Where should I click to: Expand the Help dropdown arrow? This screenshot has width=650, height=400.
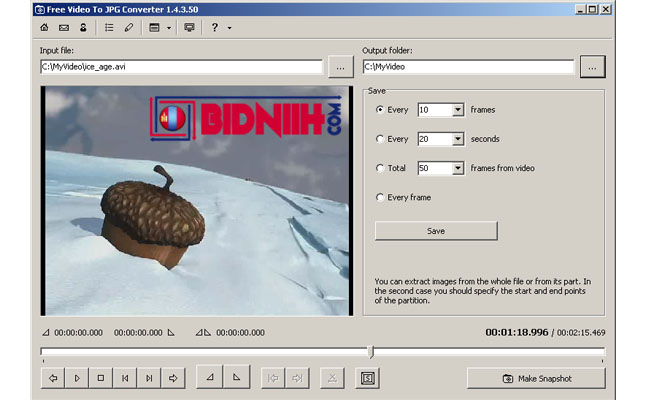(230, 28)
